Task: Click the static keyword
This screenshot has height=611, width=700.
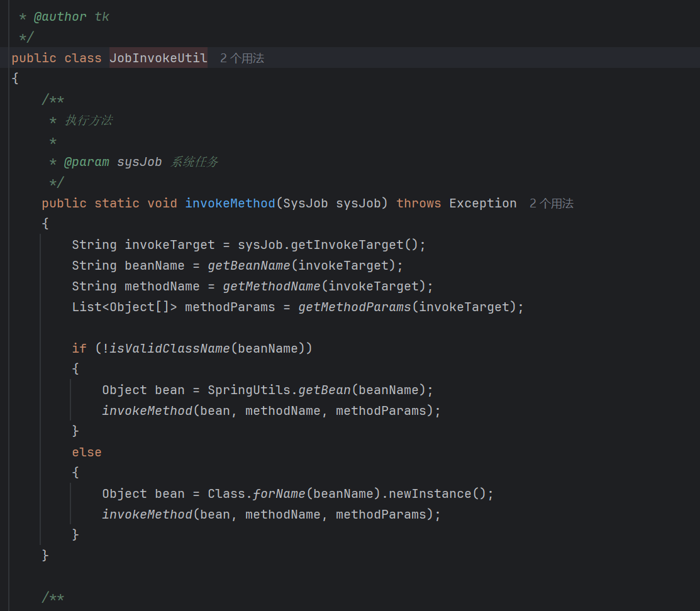Action: [117, 204]
